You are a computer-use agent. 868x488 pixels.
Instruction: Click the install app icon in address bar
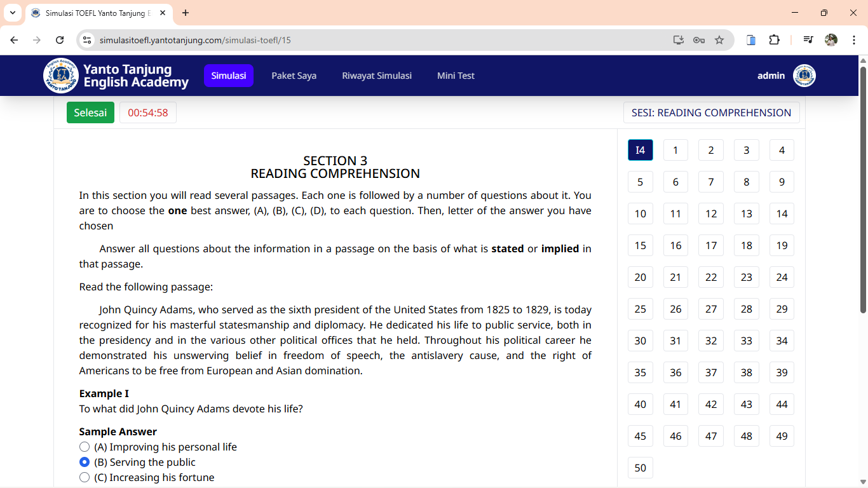coord(679,40)
